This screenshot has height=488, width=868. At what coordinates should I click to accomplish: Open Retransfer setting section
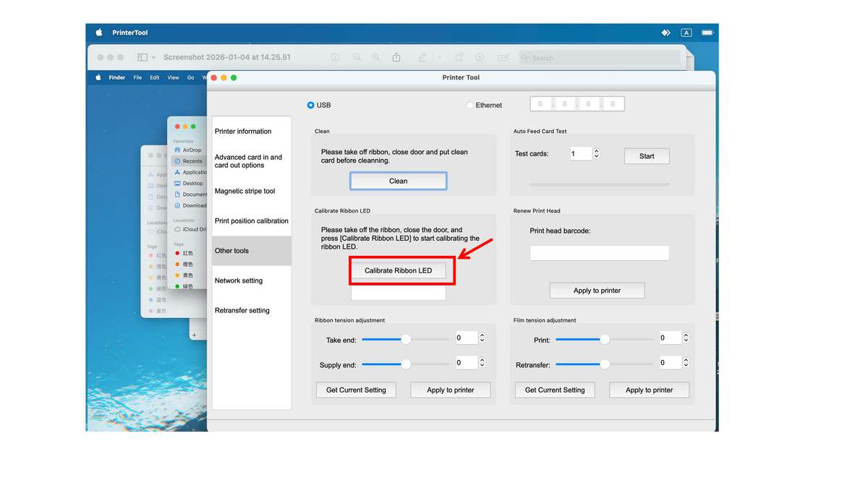click(252, 310)
